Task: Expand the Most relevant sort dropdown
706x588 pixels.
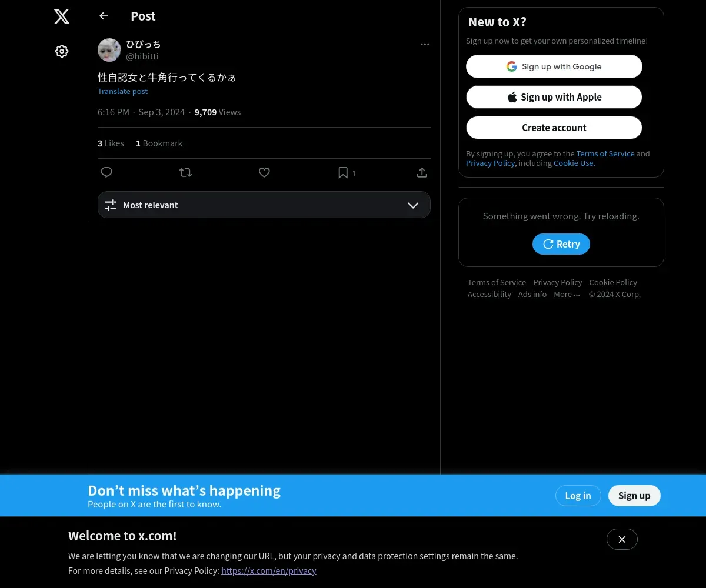Action: pyautogui.click(x=264, y=205)
